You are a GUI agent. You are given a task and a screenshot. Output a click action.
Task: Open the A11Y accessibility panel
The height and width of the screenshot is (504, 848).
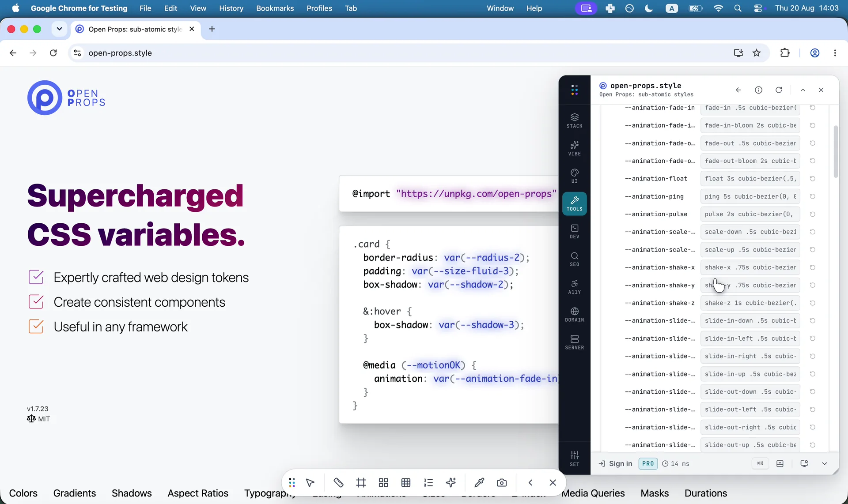pos(574,287)
